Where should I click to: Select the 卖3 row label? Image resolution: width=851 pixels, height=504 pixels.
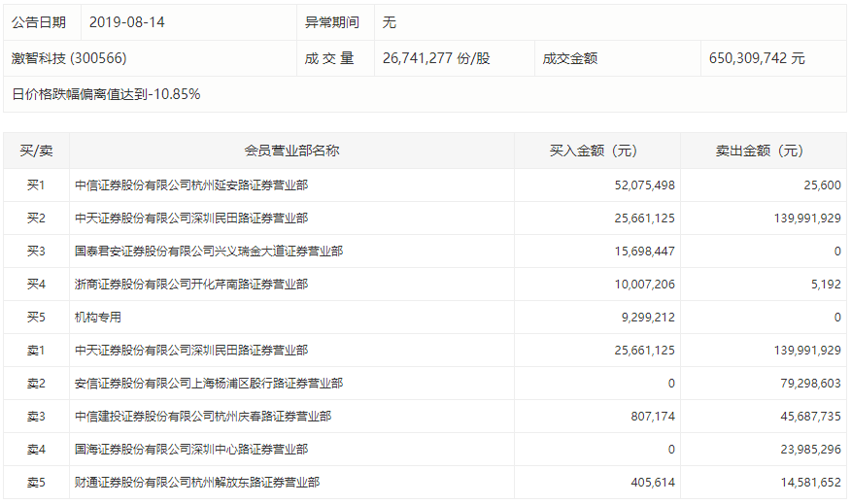tap(36, 417)
